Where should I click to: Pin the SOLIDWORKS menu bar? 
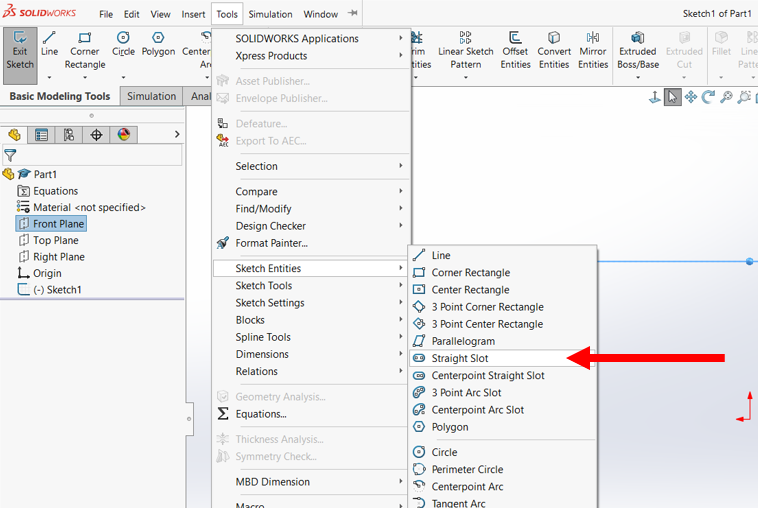click(x=353, y=14)
